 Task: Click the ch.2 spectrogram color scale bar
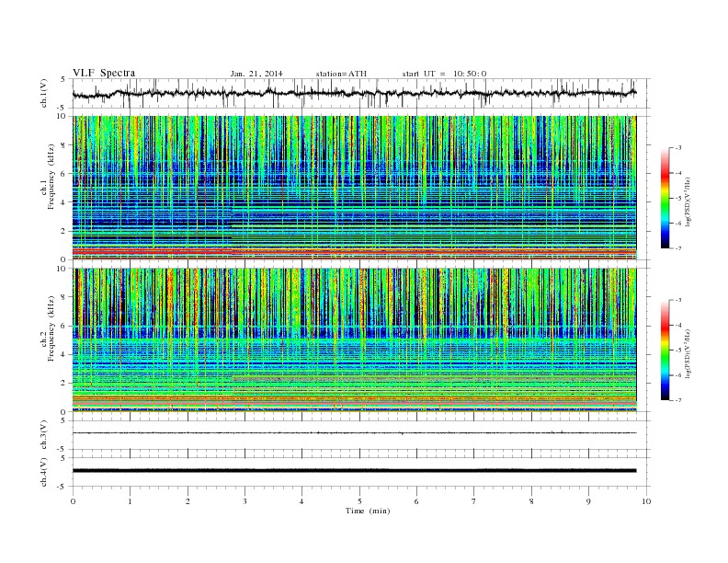pyautogui.click(x=665, y=350)
